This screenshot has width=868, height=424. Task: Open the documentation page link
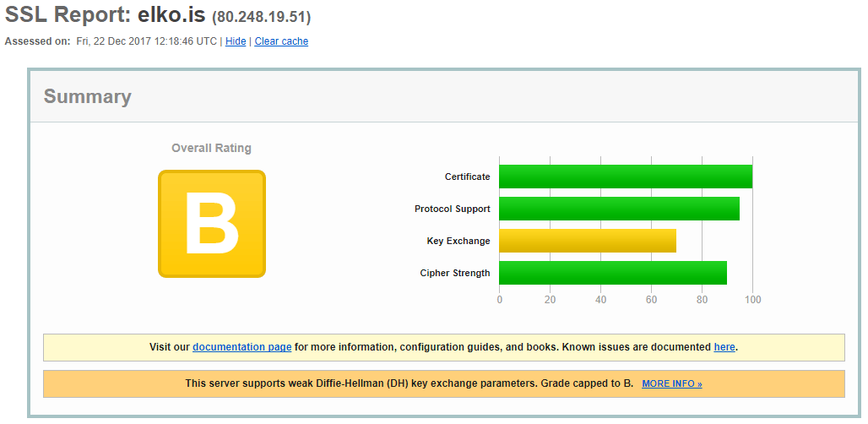click(x=242, y=347)
